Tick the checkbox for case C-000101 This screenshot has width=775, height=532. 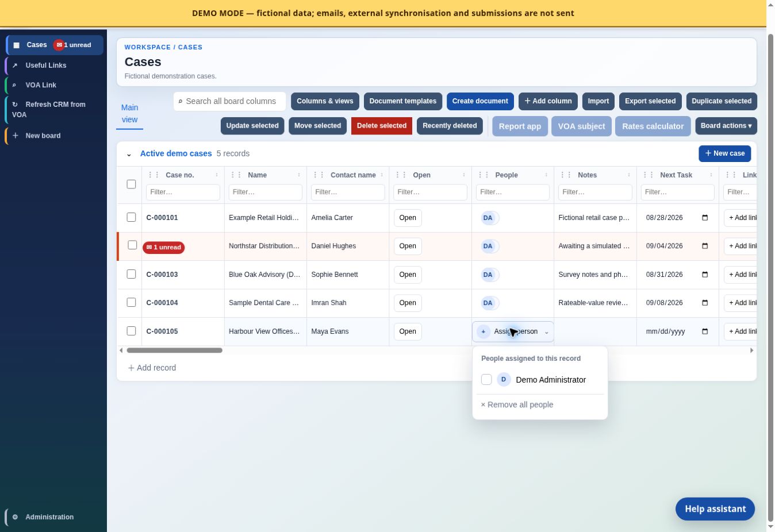click(x=131, y=217)
